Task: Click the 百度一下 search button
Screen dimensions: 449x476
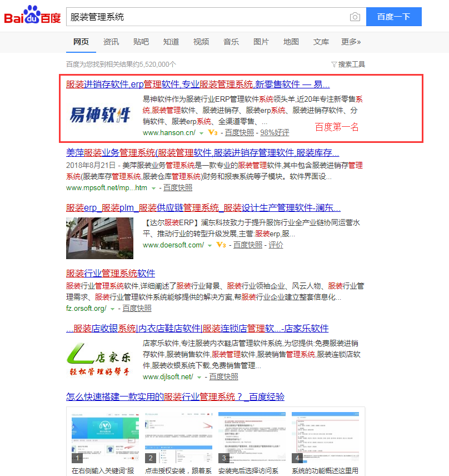Action: coord(394,17)
